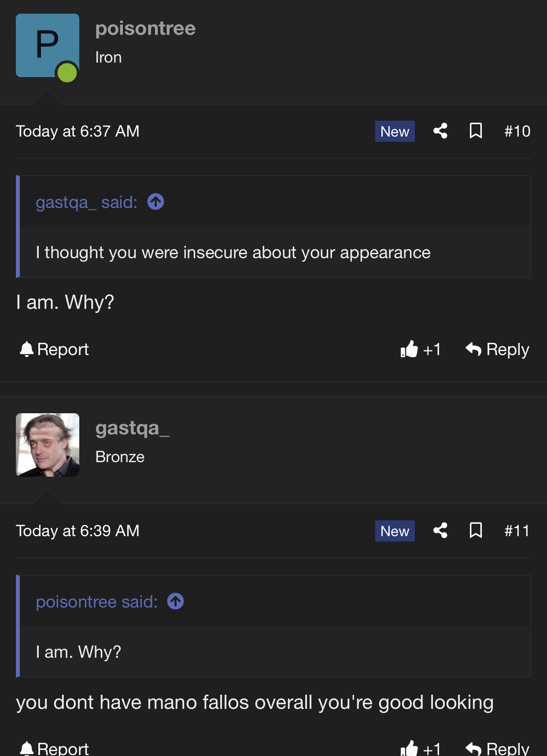Viewport: 547px width, 756px height.
Task: Open poisontree's profile avatar
Action: [48, 45]
